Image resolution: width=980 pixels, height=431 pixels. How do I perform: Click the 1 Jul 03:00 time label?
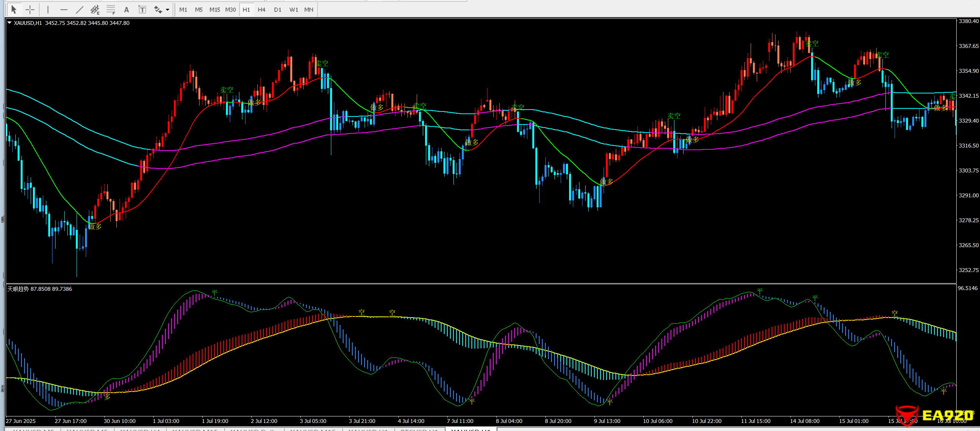tap(166, 421)
